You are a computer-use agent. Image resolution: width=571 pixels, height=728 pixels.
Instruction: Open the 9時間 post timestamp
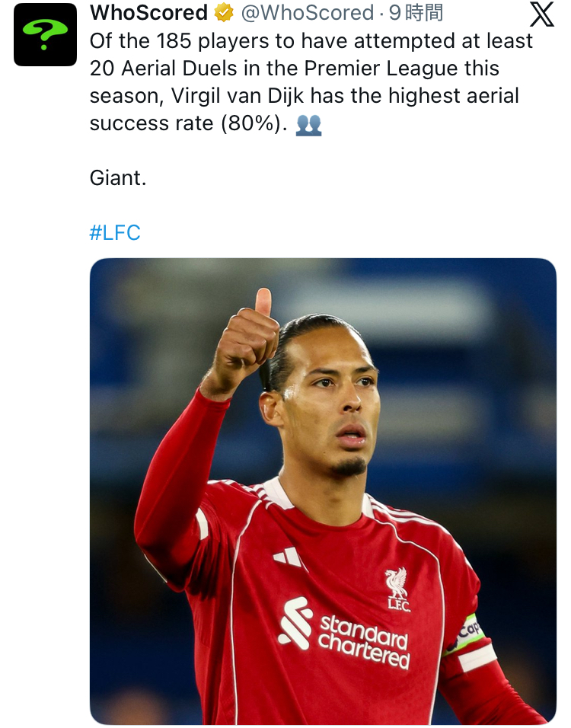pyautogui.click(x=416, y=14)
